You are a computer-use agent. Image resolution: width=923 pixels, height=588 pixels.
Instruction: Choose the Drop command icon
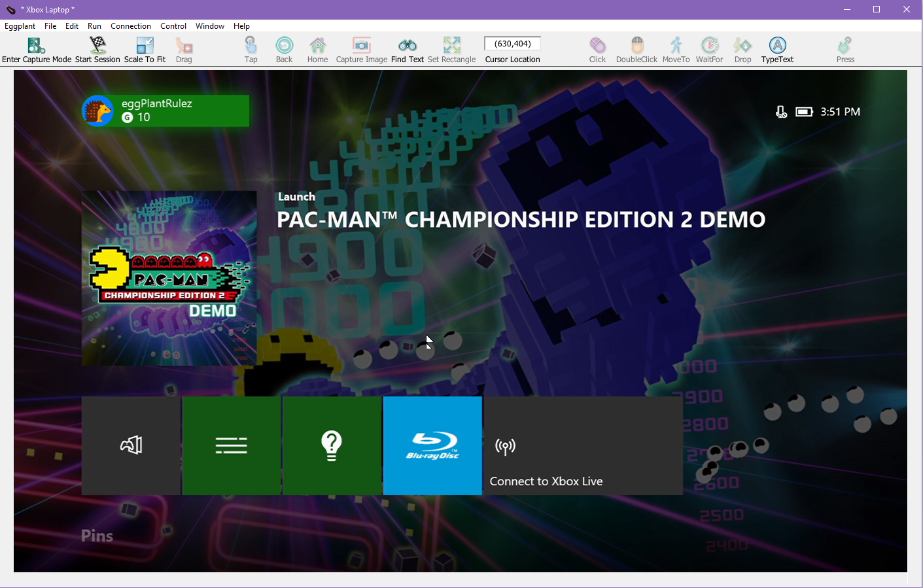coord(743,45)
